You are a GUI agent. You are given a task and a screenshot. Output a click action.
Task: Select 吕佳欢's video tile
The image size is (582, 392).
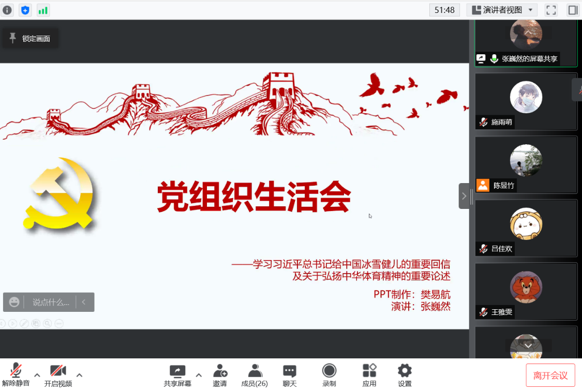526,228
